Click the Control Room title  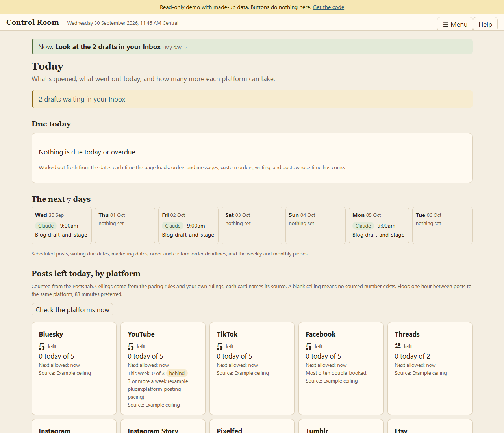tap(33, 22)
